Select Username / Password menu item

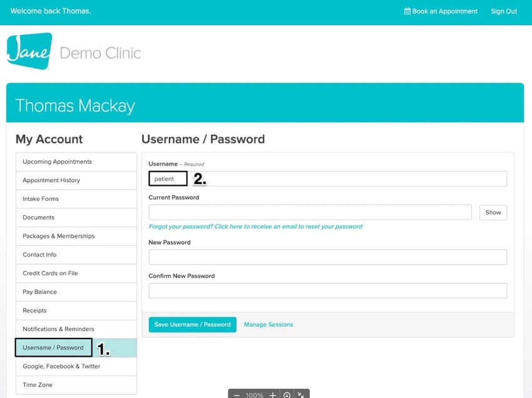(x=76, y=348)
